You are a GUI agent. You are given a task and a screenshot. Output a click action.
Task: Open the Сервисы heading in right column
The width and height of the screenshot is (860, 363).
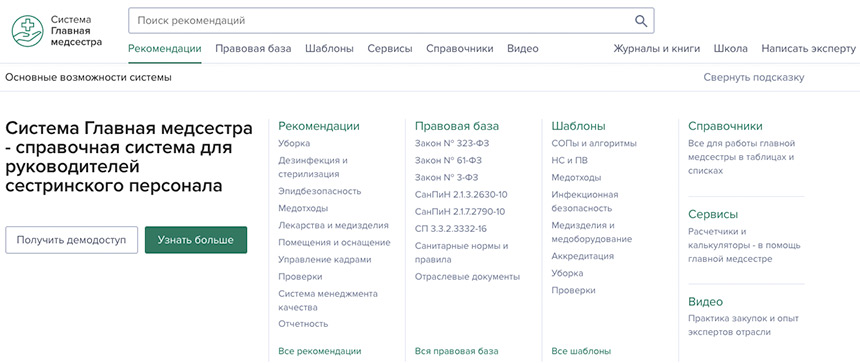click(x=713, y=214)
